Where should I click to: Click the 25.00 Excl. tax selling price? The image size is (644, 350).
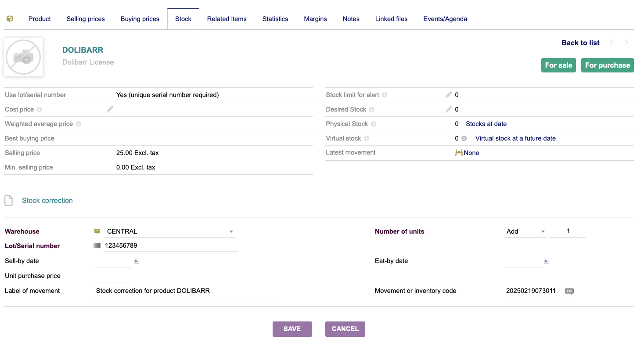[137, 153]
